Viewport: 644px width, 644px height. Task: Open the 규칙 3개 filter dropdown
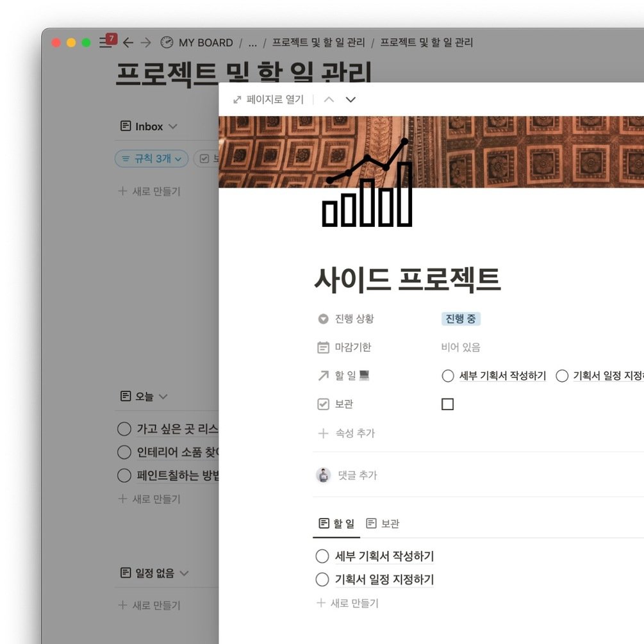152,158
